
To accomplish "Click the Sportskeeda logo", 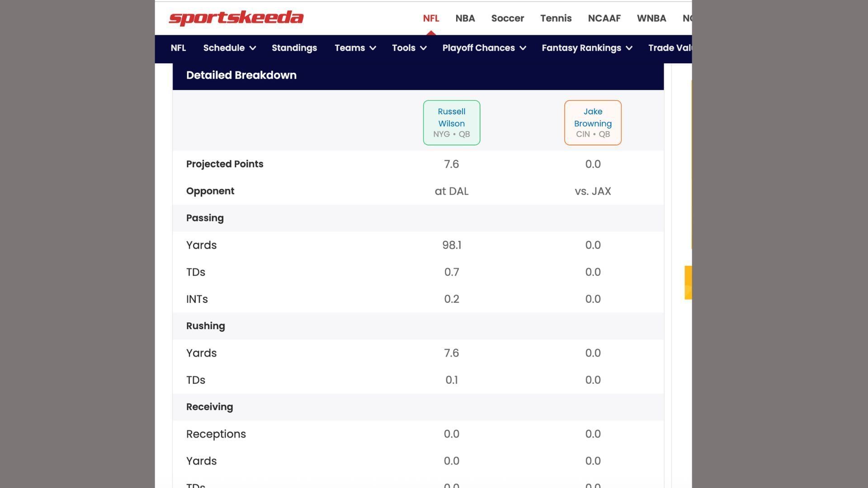I will coord(236,18).
